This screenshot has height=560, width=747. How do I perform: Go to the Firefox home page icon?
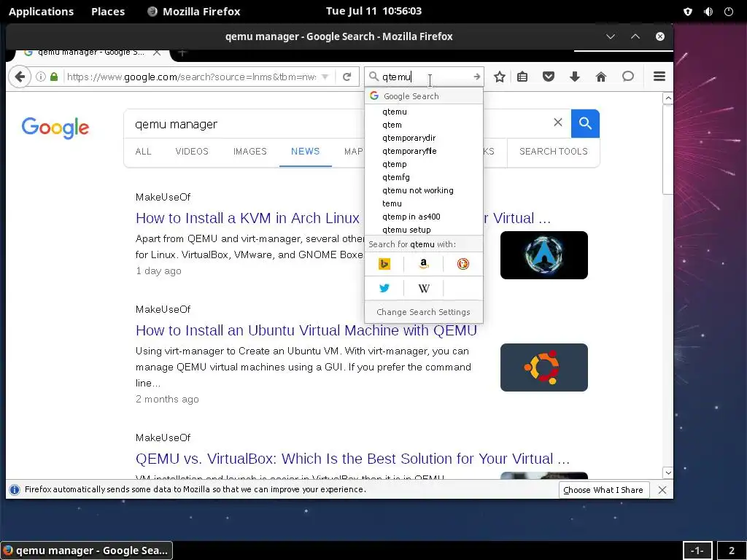click(601, 77)
